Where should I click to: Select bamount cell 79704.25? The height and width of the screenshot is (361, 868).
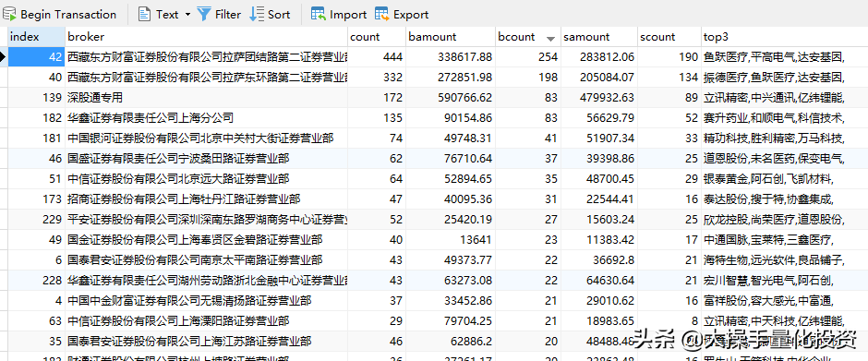click(x=451, y=321)
